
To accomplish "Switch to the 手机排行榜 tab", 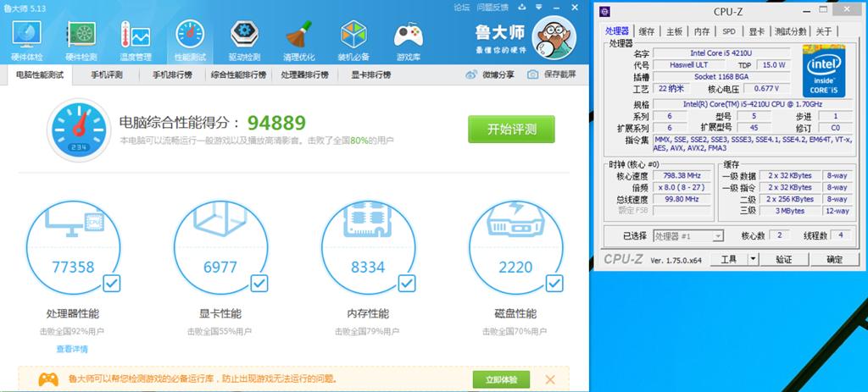I will tap(172, 75).
